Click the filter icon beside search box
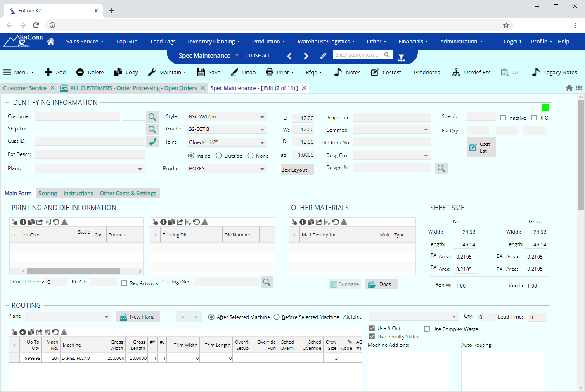585x392 pixels. click(x=401, y=58)
